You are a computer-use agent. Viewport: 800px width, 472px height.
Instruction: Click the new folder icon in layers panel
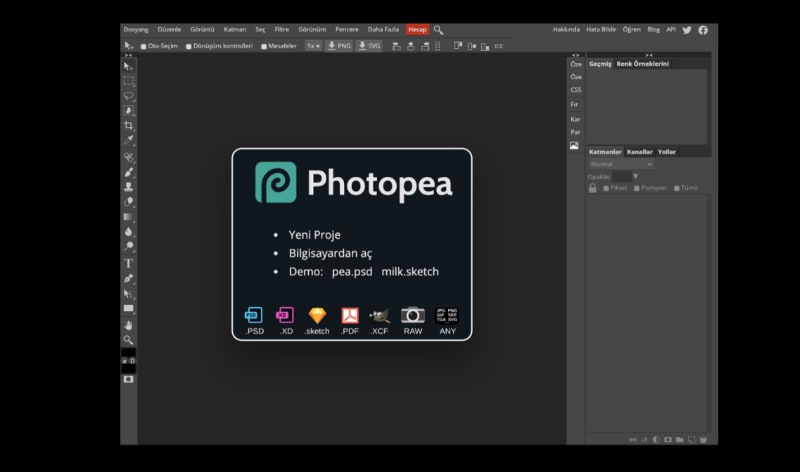click(x=680, y=440)
